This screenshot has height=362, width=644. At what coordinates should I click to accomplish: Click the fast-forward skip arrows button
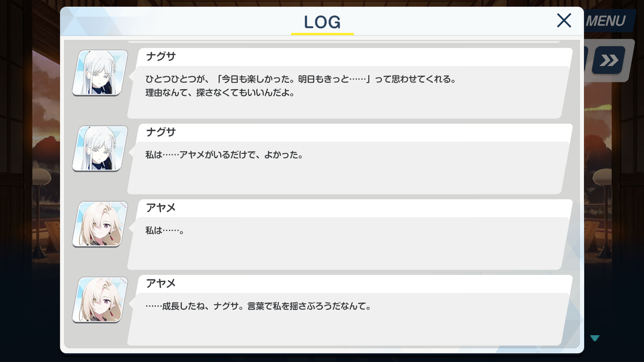click(x=609, y=61)
